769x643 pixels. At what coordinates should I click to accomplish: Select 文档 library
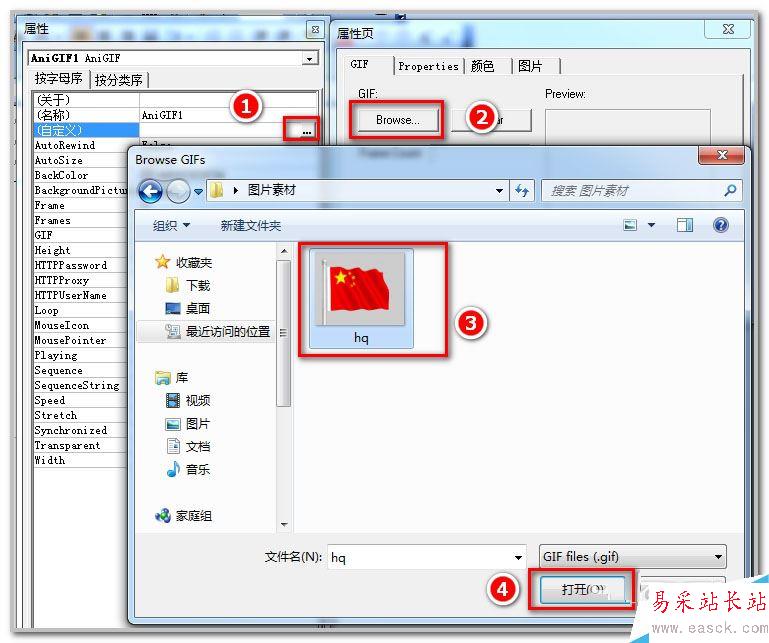[188, 446]
